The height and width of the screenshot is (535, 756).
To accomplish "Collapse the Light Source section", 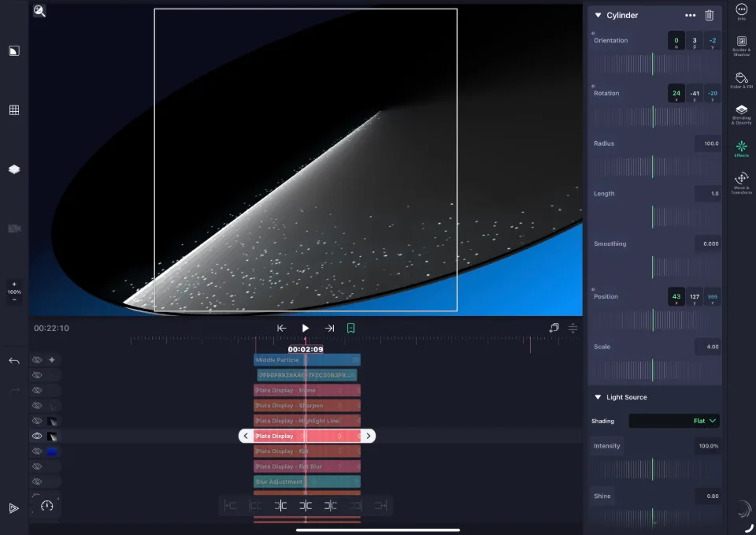I will (598, 397).
